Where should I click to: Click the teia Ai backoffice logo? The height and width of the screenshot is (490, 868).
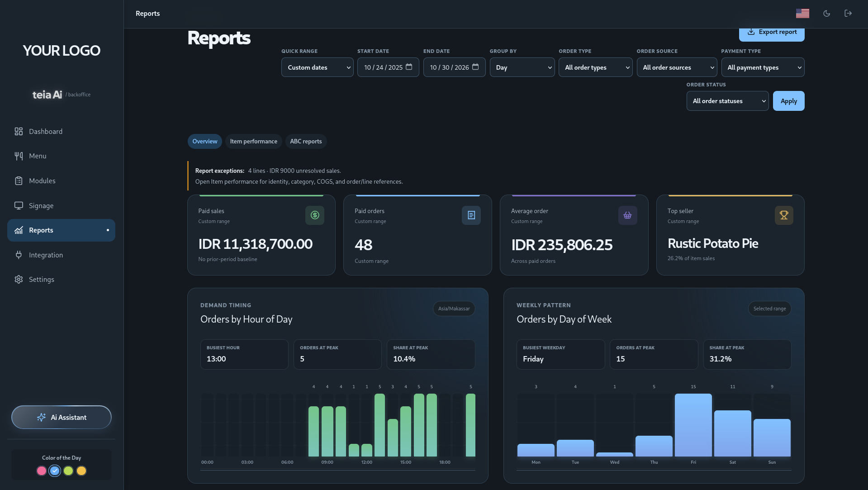62,95
